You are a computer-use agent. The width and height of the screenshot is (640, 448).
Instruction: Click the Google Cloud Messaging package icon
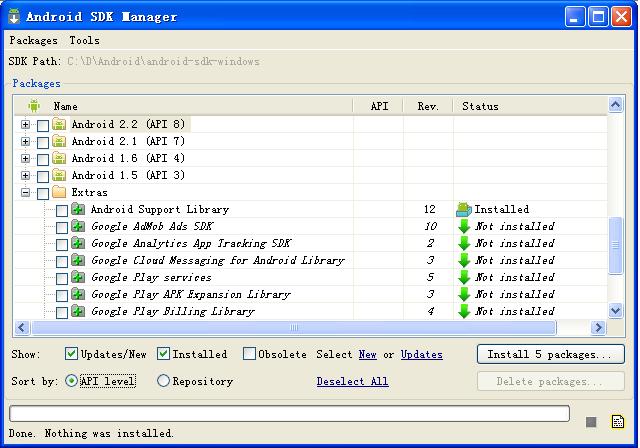pyautogui.click(x=78, y=260)
